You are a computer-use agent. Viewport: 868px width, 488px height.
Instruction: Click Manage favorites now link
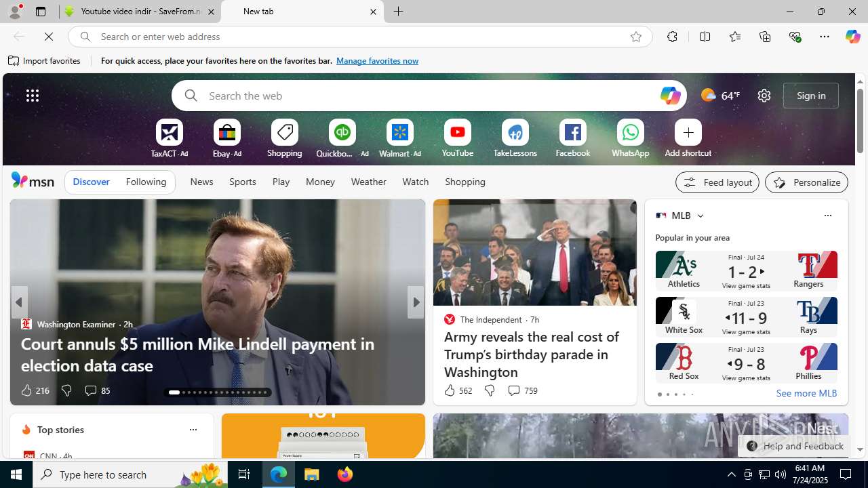tap(377, 60)
